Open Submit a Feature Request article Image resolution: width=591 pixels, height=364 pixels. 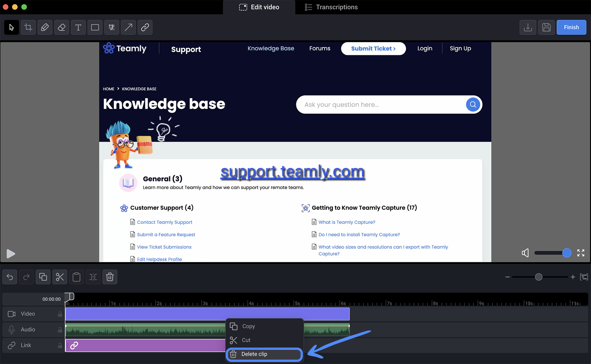tap(166, 234)
